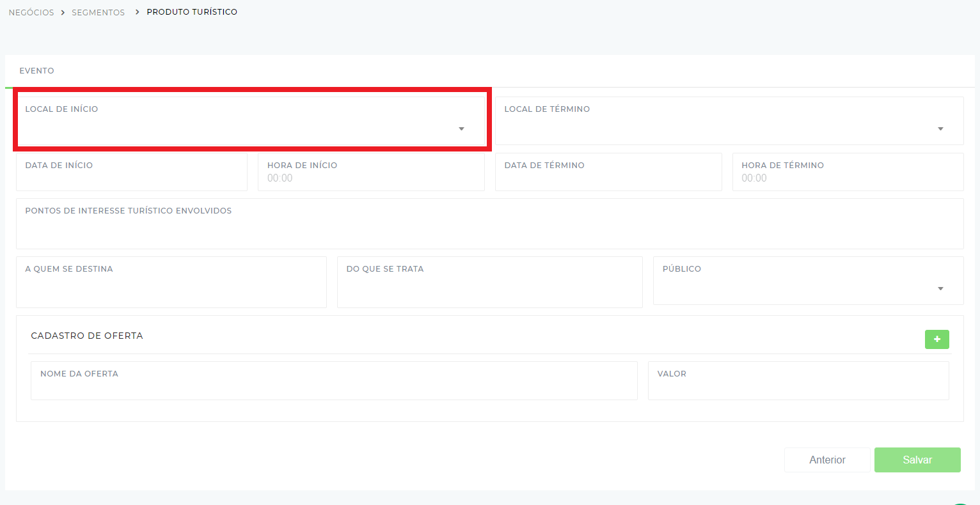Open the Local de Término dropdown
Screen dimensions: 980x505
729,121
